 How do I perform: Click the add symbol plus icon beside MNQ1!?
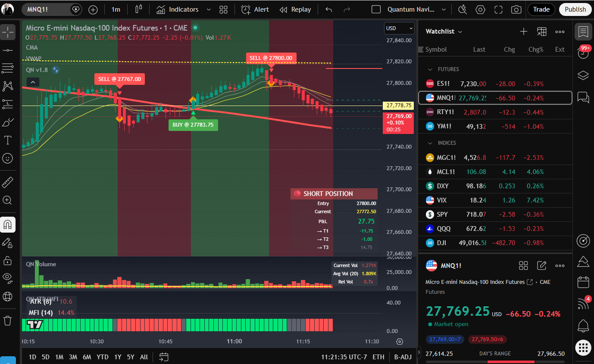click(x=93, y=9)
